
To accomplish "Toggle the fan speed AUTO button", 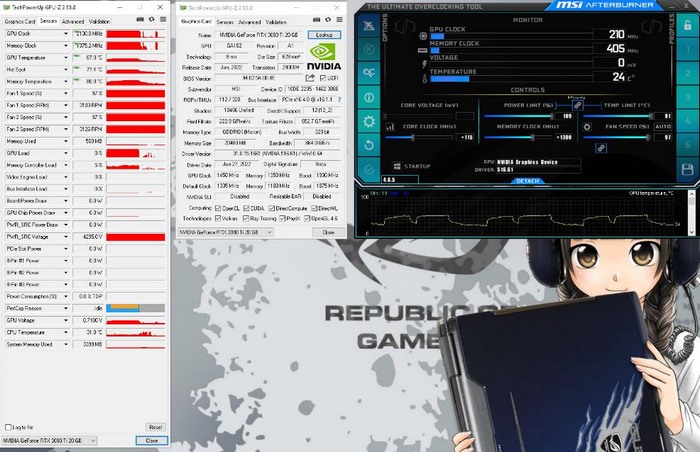I will tap(664, 128).
